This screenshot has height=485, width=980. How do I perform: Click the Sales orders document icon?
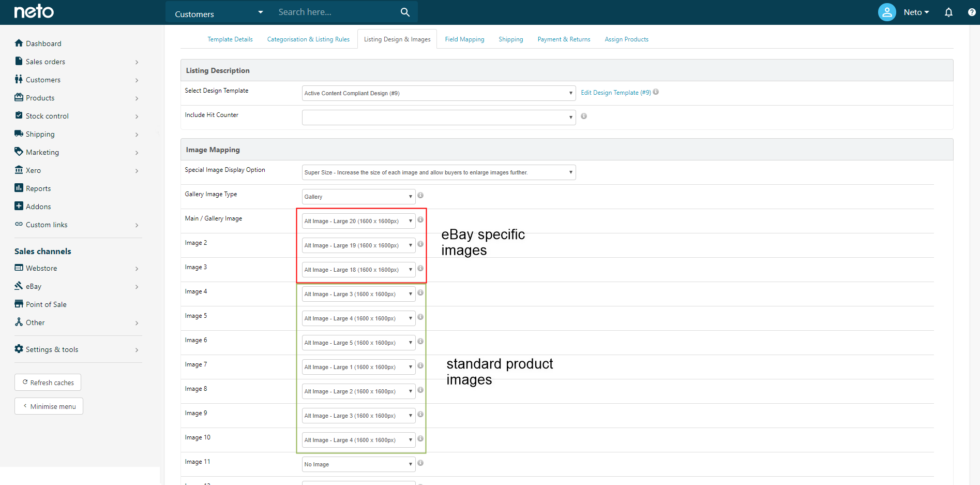pos(19,61)
